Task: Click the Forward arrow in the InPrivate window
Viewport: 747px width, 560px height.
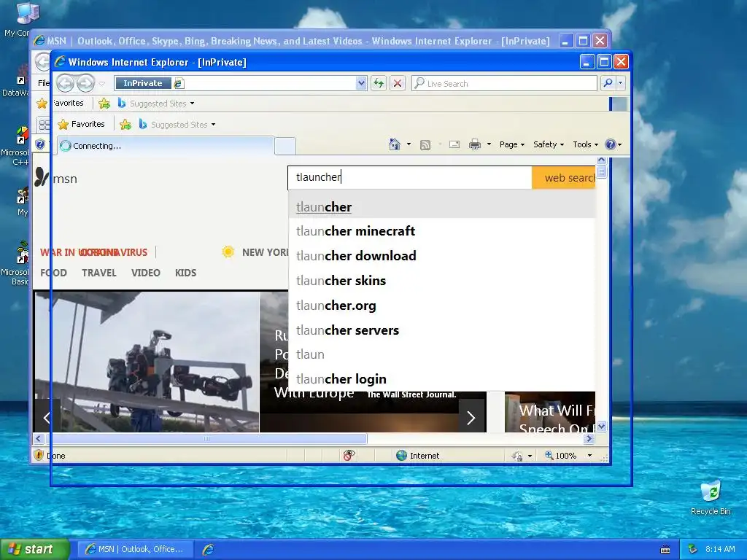Action: 86,83
